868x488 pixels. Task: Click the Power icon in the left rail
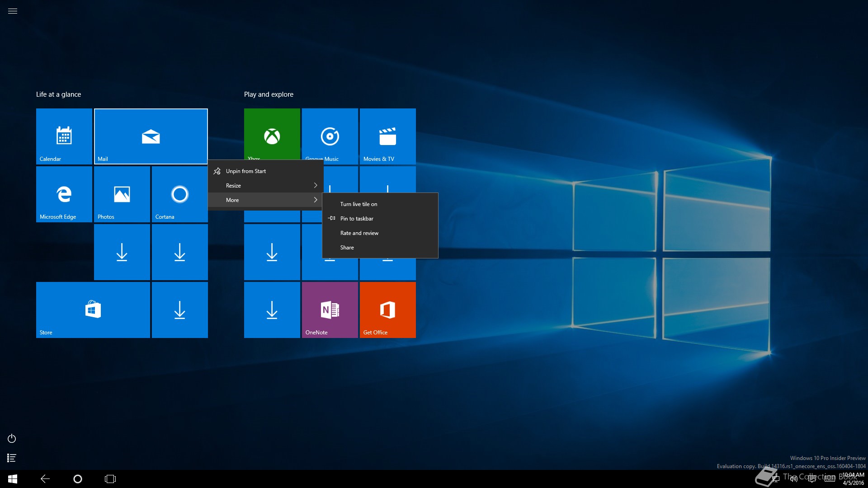[12, 438]
